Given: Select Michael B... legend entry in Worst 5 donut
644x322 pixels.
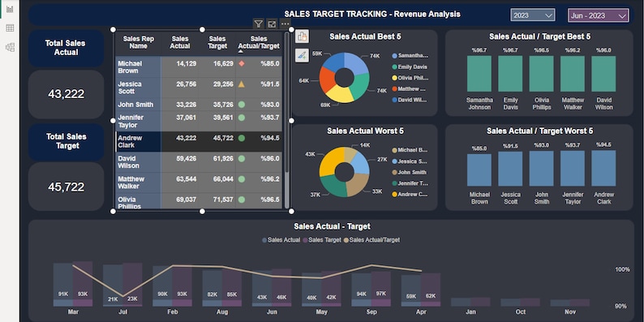Looking at the screenshot, I should (410, 150).
